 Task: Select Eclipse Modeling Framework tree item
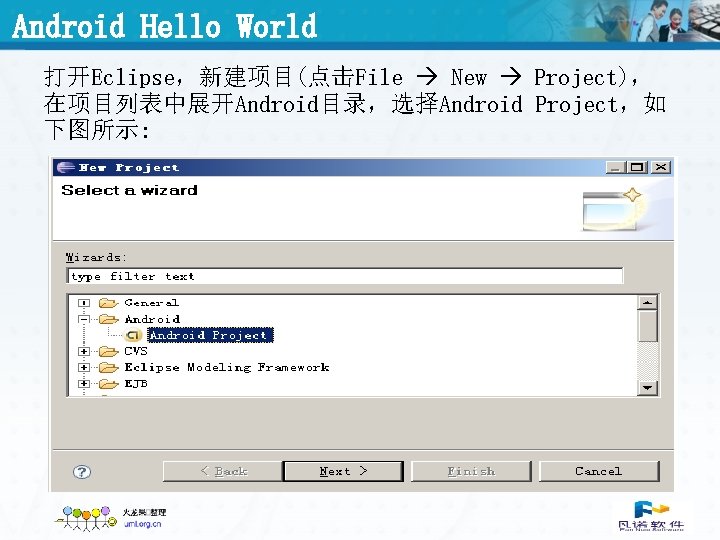click(227, 367)
